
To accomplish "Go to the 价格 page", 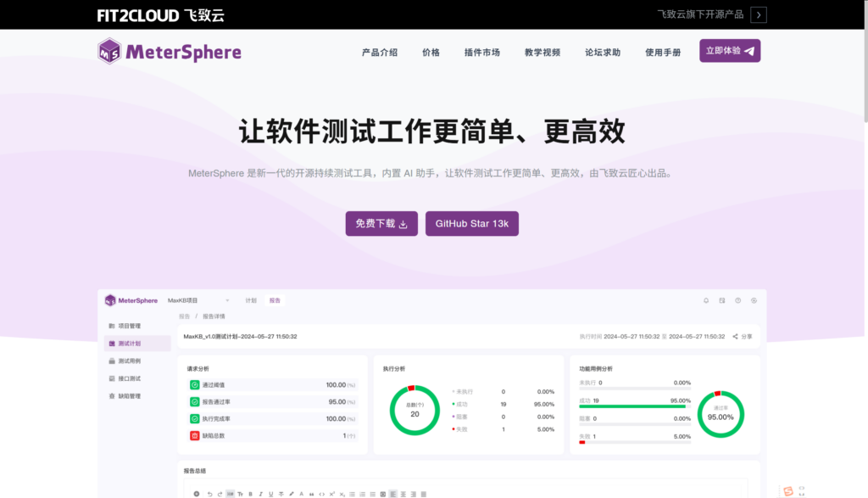I will (x=431, y=53).
